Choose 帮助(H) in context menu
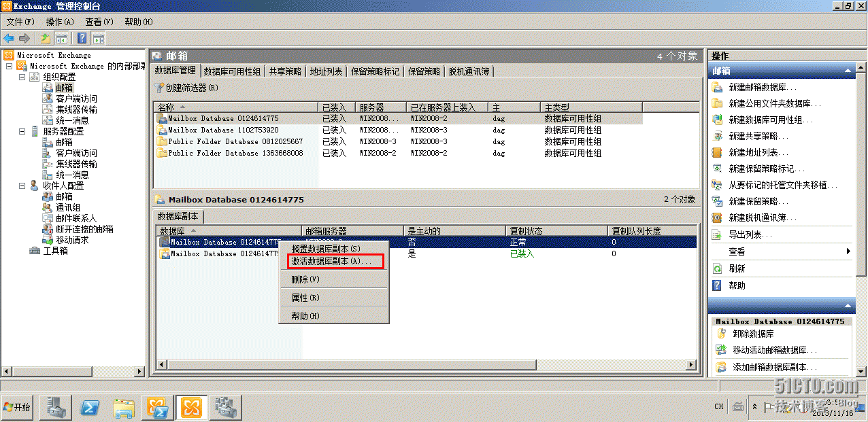 [x=333, y=316]
